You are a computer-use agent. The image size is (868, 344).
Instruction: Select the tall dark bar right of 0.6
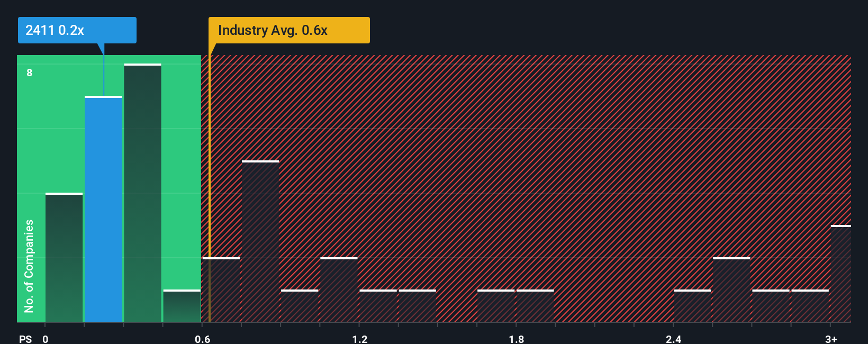pos(260,241)
